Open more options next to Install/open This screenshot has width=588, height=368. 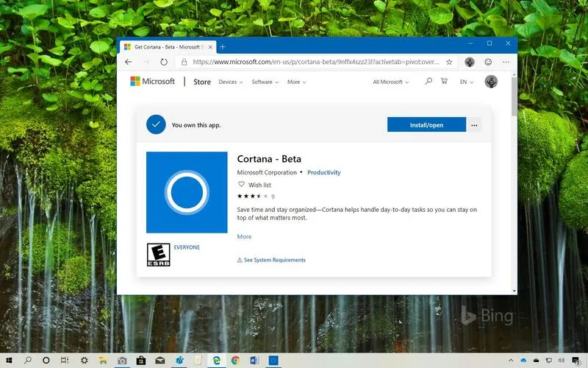[x=474, y=125]
